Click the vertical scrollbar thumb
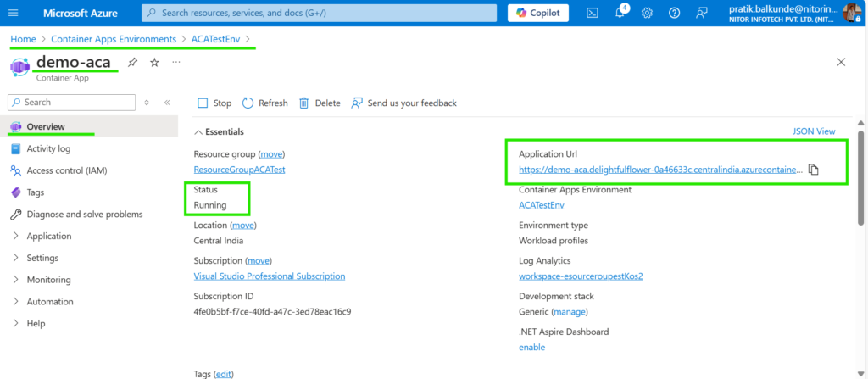868x379 pixels. click(x=860, y=177)
